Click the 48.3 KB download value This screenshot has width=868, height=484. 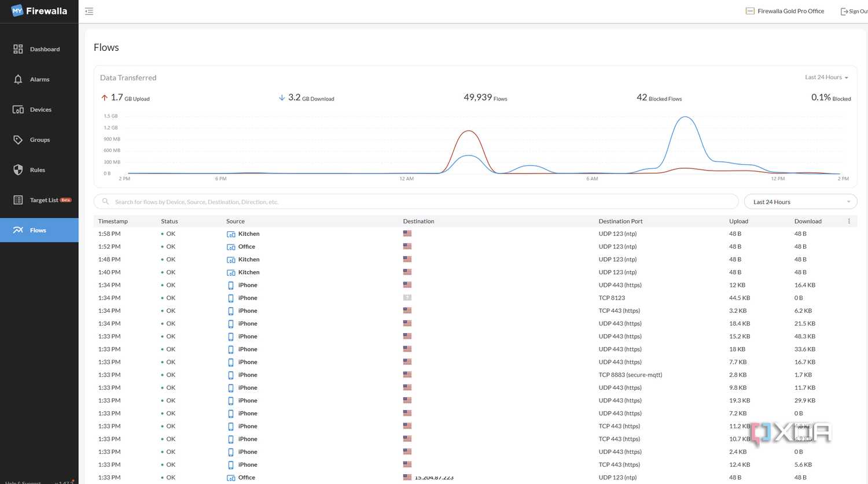click(x=805, y=337)
